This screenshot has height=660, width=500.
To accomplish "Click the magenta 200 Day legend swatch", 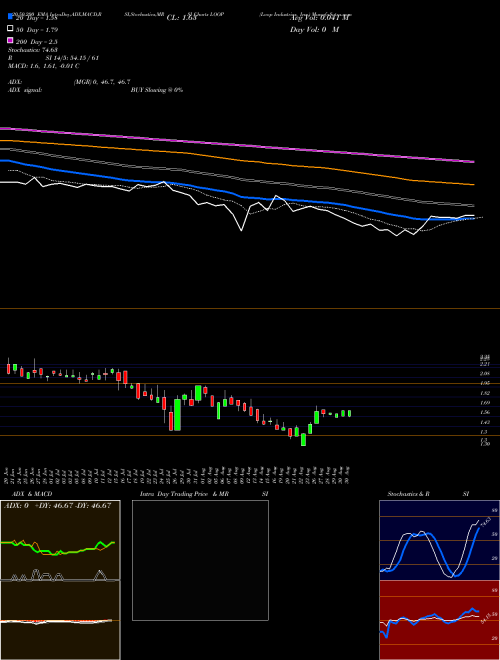I will (x=11, y=40).
